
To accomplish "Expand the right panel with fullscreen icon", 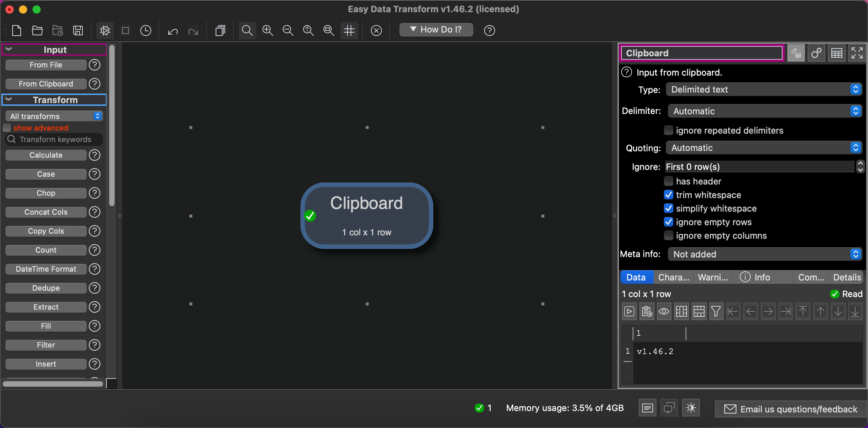I will point(857,53).
